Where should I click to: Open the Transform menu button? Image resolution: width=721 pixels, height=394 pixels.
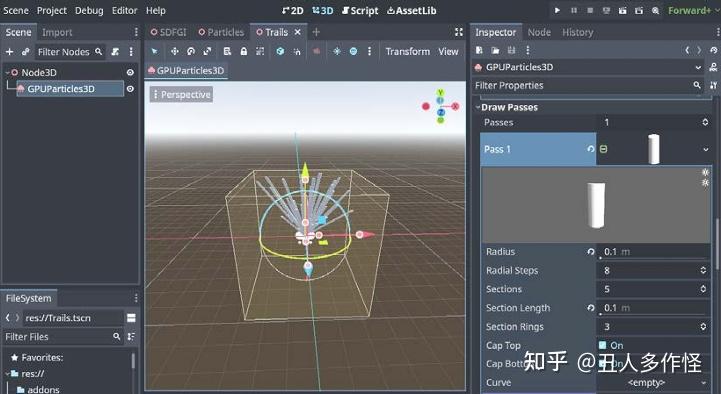[407, 51]
